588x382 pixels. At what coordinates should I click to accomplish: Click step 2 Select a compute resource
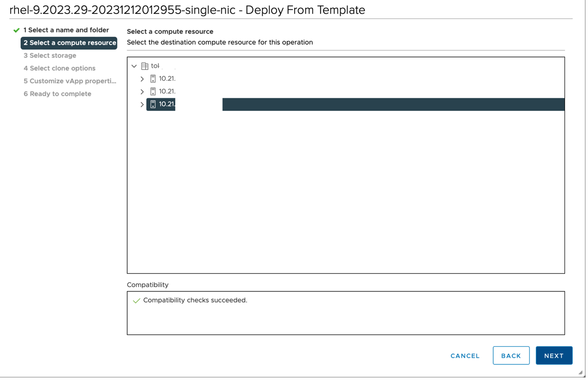click(x=69, y=43)
